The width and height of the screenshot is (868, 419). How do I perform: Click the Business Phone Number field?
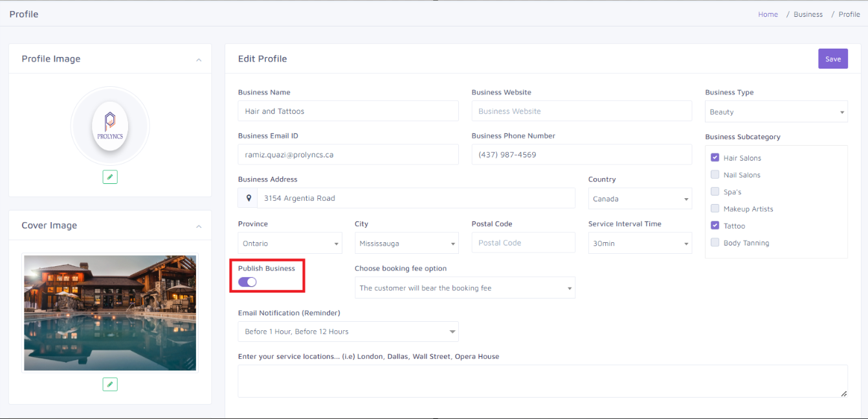(x=582, y=155)
